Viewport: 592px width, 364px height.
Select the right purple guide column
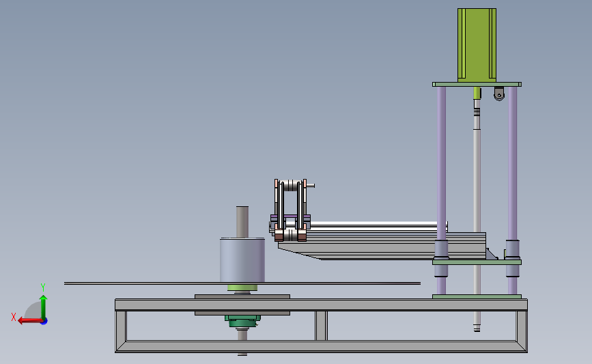pyautogui.click(x=512, y=163)
